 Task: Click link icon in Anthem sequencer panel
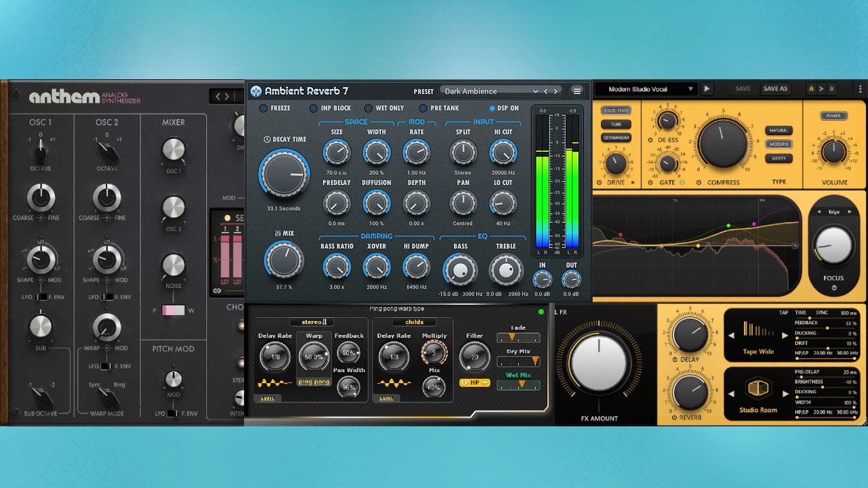pos(217,290)
